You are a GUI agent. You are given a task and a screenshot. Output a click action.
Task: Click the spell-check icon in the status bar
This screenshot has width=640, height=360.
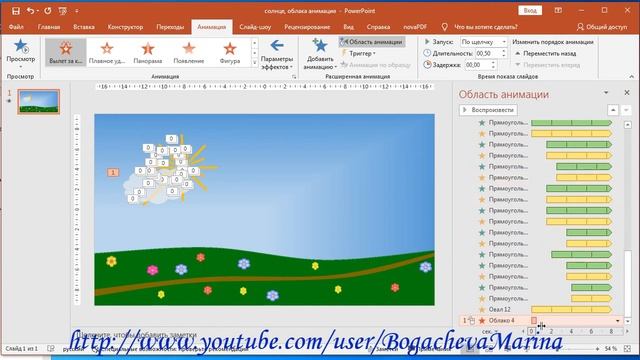51,349
